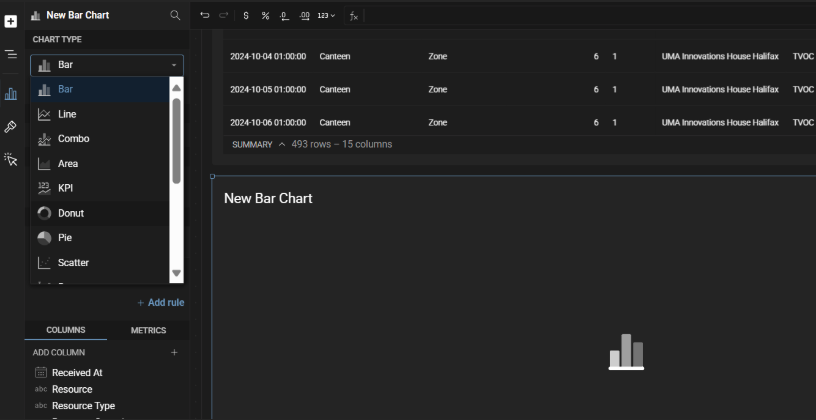
Task: Open the outline list icon in sidebar
Action: point(11,54)
